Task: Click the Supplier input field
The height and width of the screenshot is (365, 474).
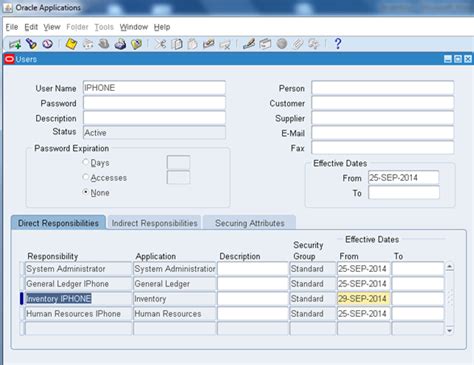Action: point(383,118)
